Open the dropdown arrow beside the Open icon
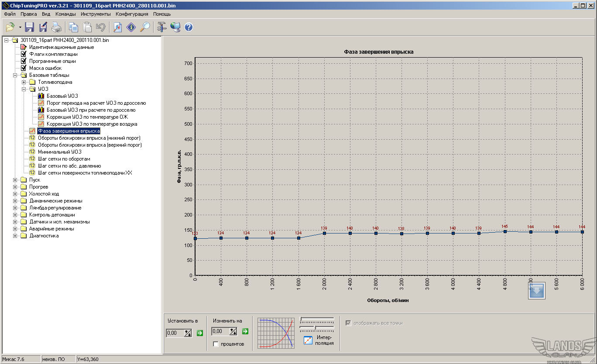Viewport: 597px width, 364px height. point(20,27)
